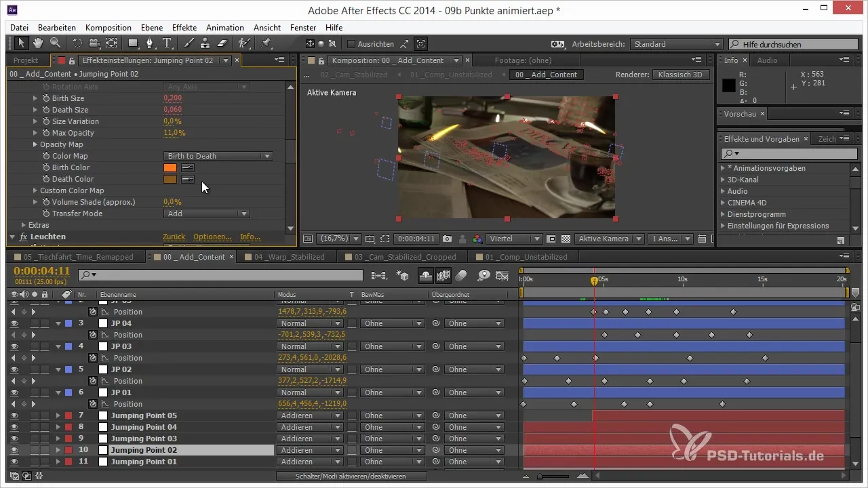Screen dimensions: 868x488
Task: Click the blue label color of JP 04
Action: (68, 323)
